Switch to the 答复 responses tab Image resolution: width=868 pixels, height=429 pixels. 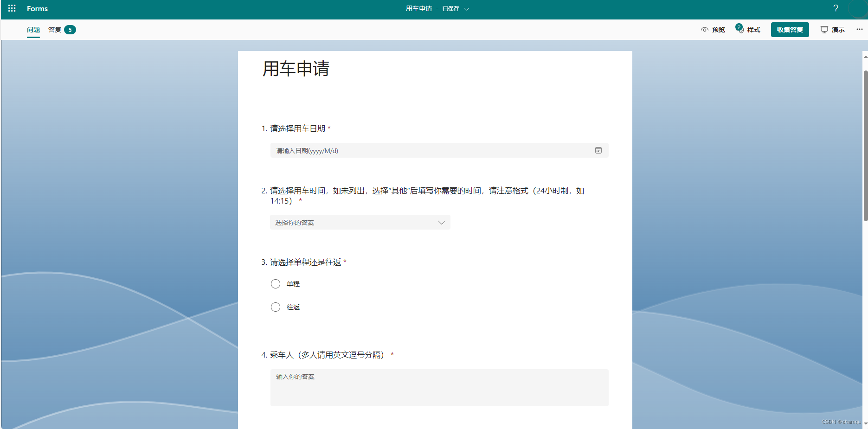tap(55, 29)
